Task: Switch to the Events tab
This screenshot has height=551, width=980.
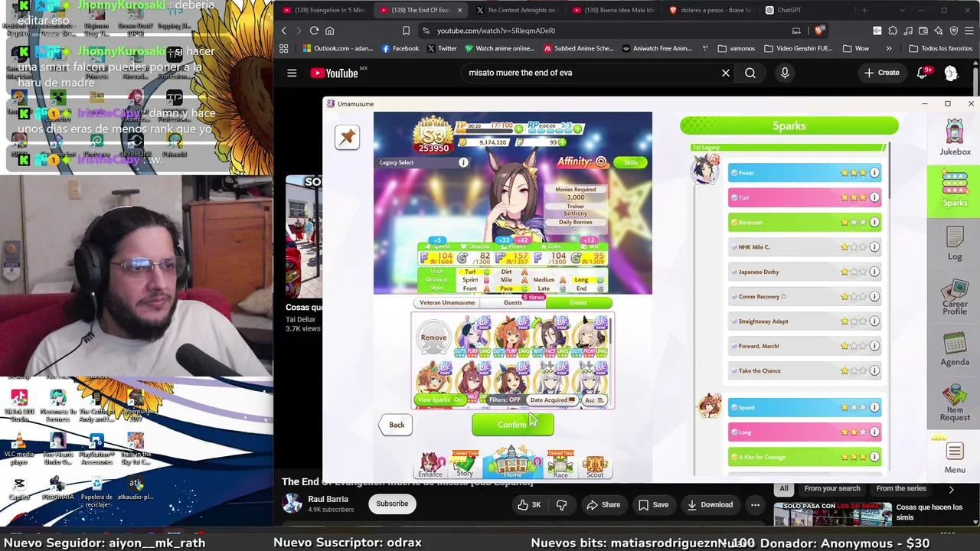Action: pos(578,303)
